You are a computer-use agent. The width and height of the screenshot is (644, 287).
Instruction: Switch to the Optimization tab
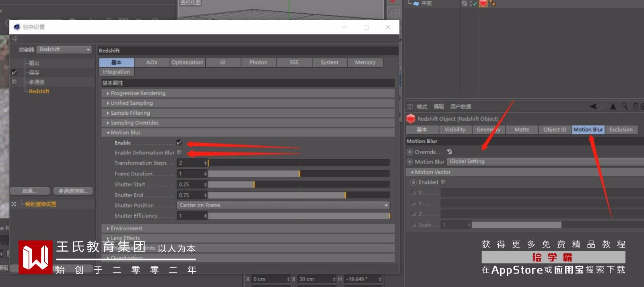tap(188, 62)
